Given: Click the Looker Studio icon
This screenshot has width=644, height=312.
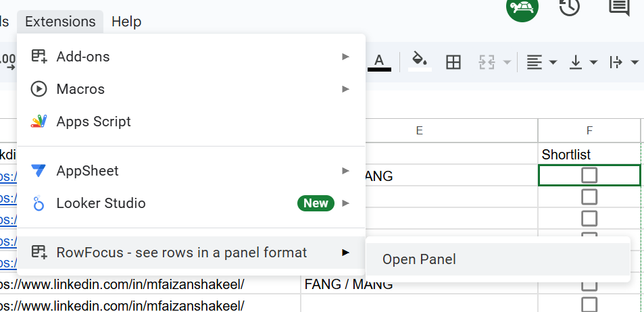Looking at the screenshot, I should click(39, 203).
